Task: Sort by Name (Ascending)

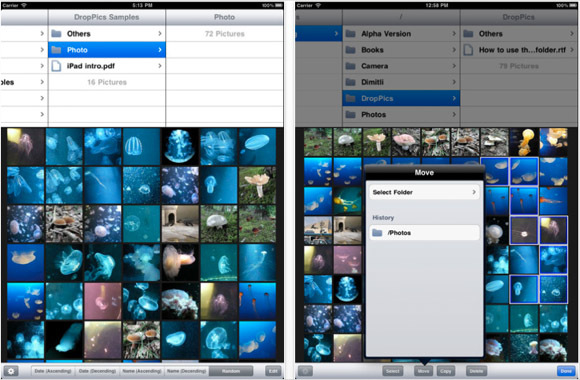Action: [142, 371]
